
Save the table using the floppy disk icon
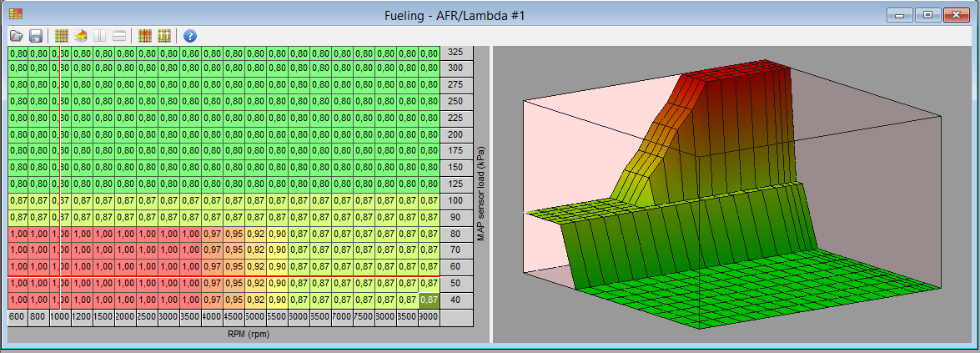click(x=36, y=36)
